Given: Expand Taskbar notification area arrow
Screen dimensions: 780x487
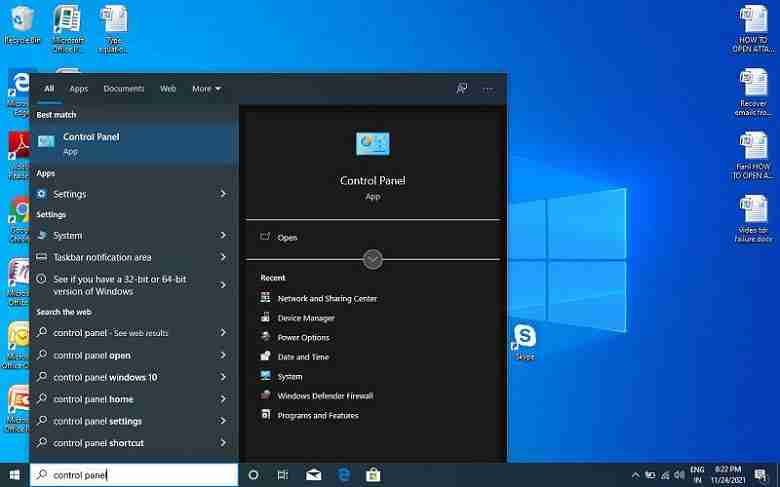Looking at the screenshot, I should click(223, 257).
